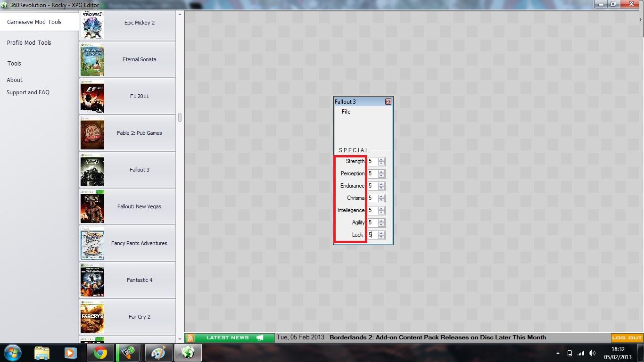Open the F1 2011 cover icon
This screenshot has width=644, height=362.
click(92, 96)
